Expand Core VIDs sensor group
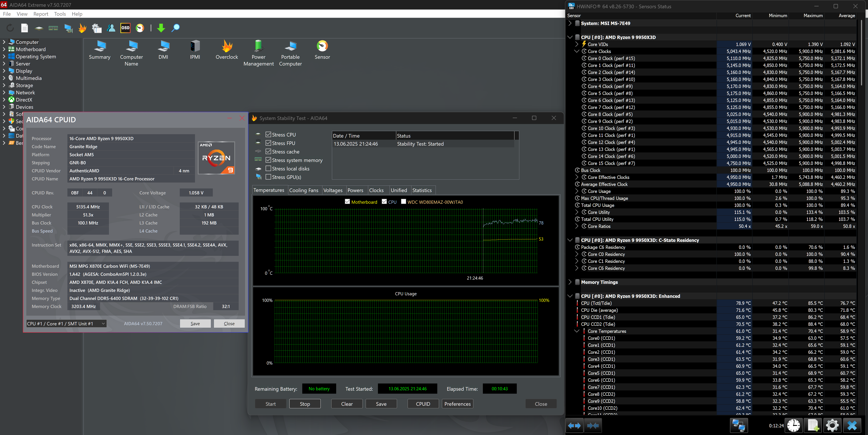Viewport: 868px width, 435px height. pyautogui.click(x=577, y=44)
